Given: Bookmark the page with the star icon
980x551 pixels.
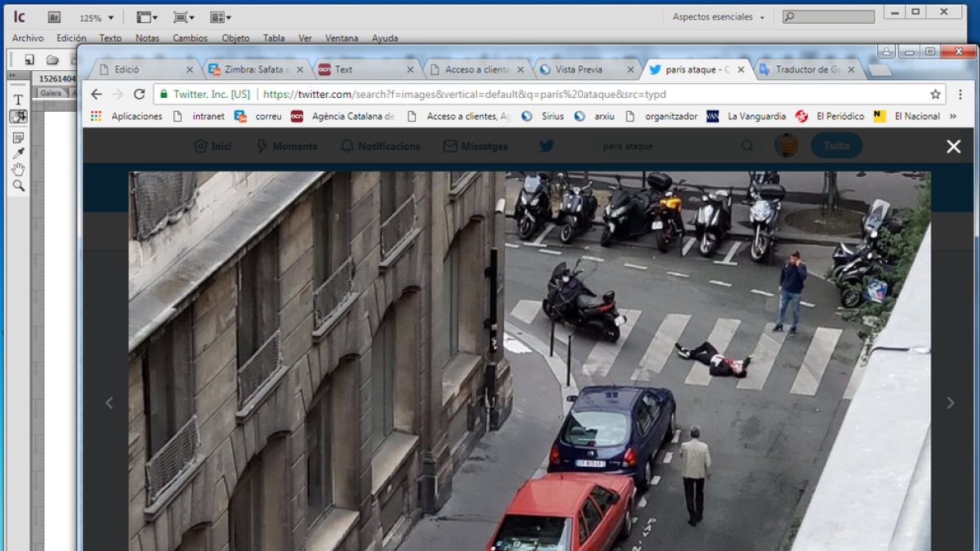Looking at the screenshot, I should pyautogui.click(x=937, y=95).
